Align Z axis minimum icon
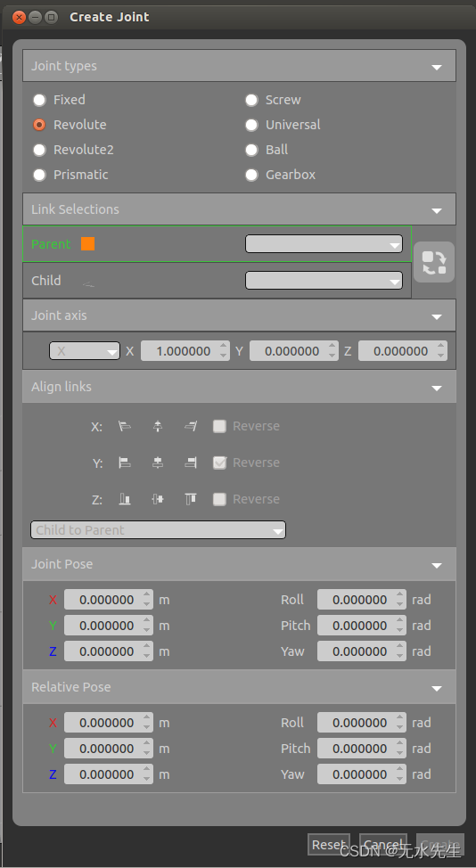476x868 pixels. point(125,499)
